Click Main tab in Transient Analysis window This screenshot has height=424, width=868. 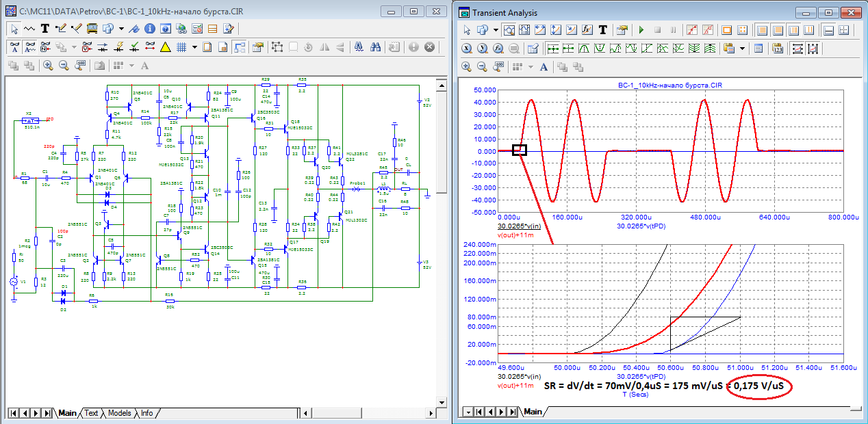tap(532, 412)
